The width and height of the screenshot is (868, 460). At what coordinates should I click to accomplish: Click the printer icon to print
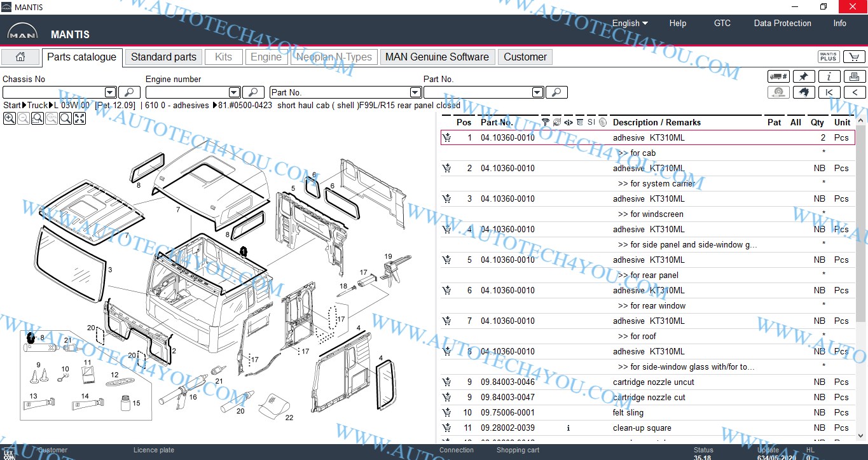point(854,76)
